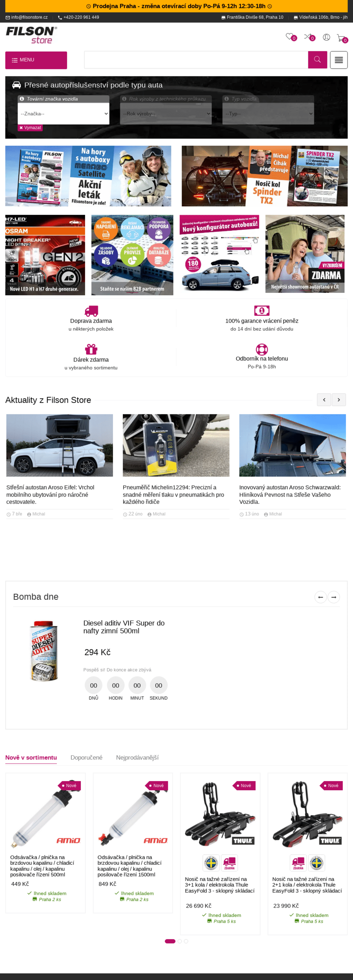Viewport: 353px width, 980px height.
Task: Expand the vehicle brand Značka dropdown
Action: (x=64, y=114)
